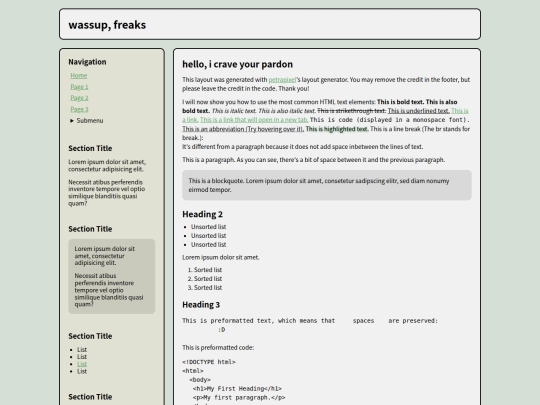Click 'This is preformatted code:' text
Screen dimensions: 540x405
(x=218, y=347)
